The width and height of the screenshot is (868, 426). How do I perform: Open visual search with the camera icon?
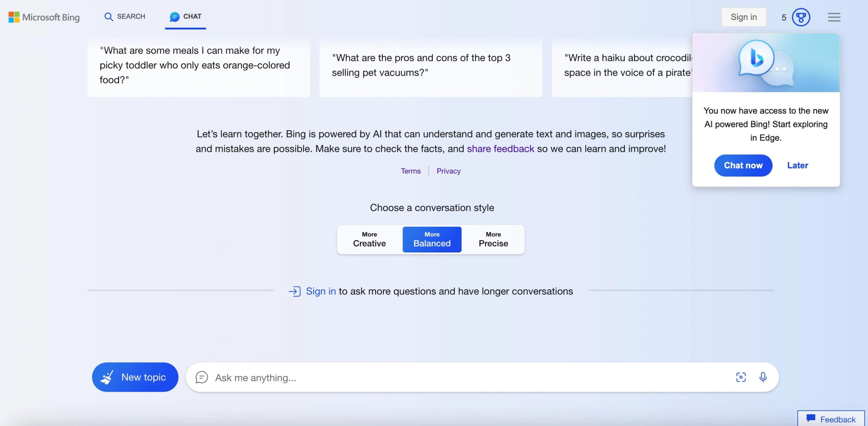tap(741, 377)
